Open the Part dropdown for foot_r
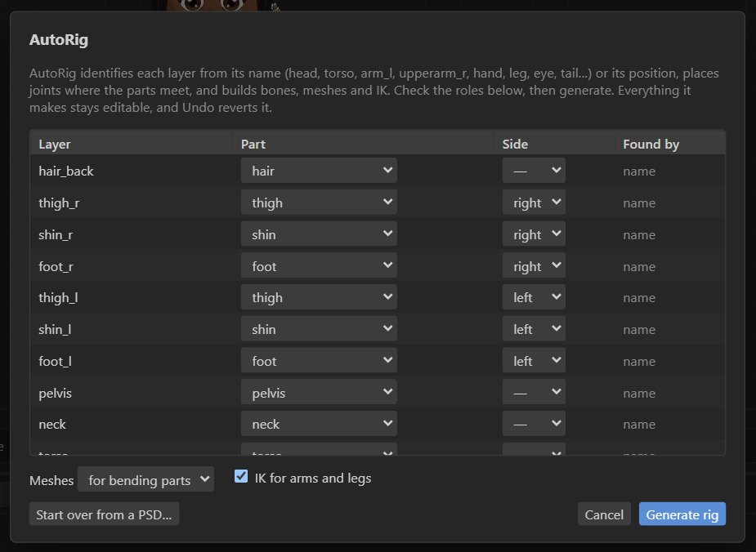 [319, 266]
